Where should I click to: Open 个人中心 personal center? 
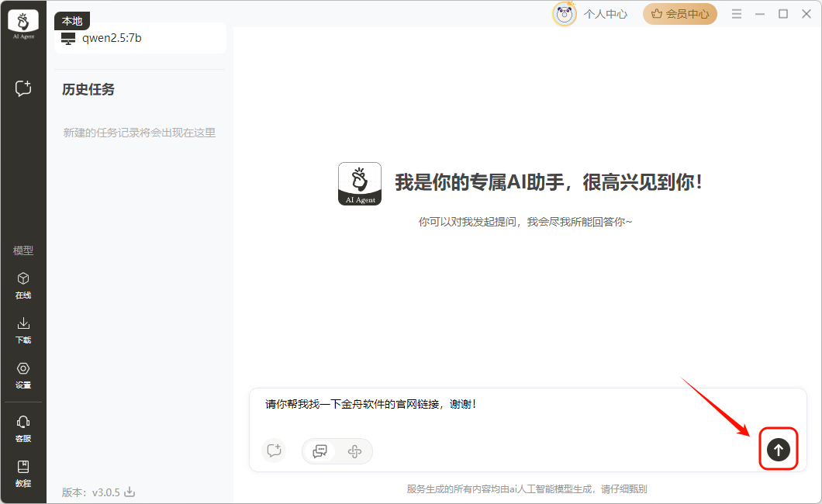(x=605, y=14)
